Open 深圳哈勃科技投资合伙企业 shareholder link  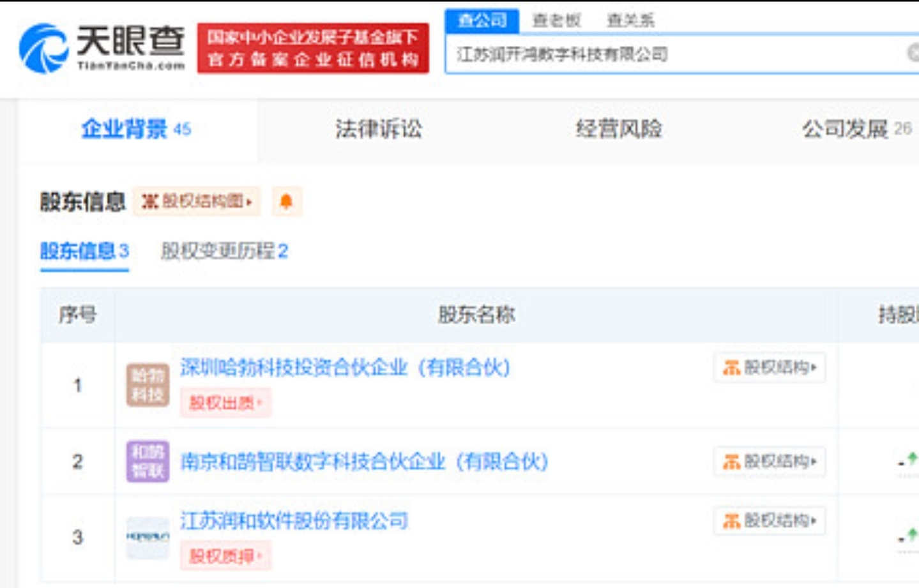tap(346, 368)
